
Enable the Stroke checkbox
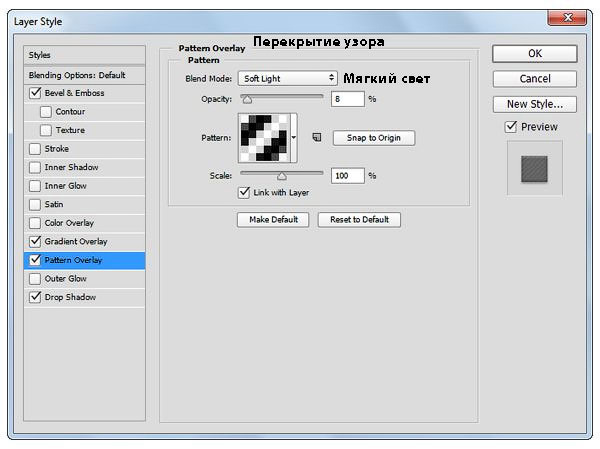coord(35,149)
